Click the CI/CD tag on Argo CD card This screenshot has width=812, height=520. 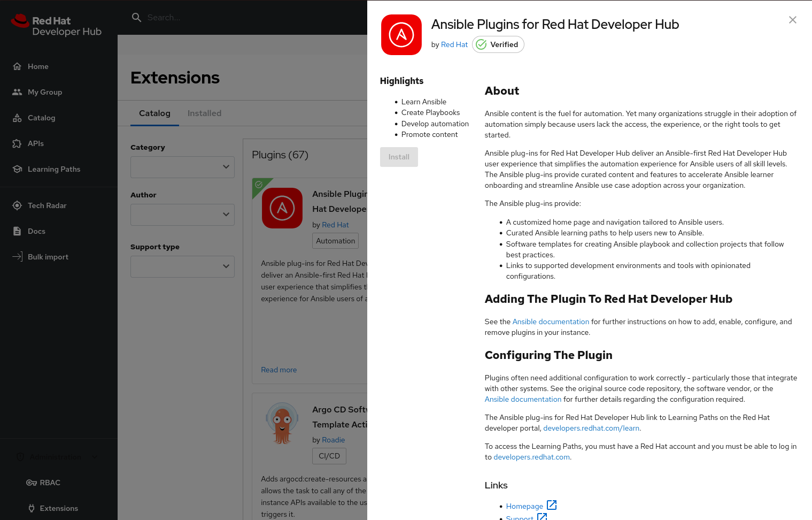tap(329, 456)
